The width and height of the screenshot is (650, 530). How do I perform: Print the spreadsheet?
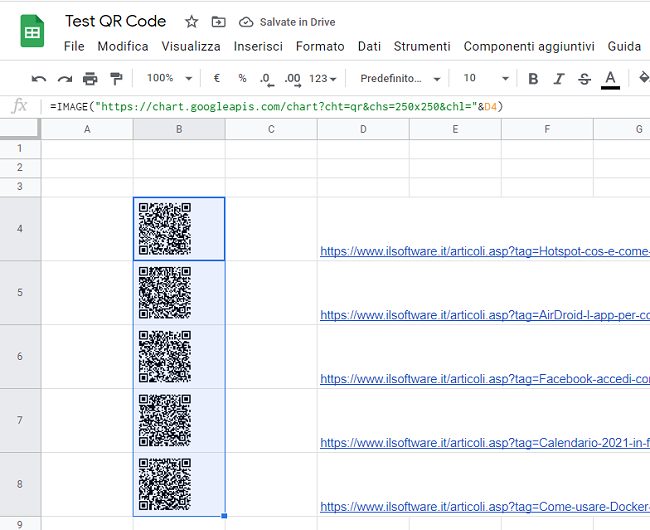click(x=90, y=78)
